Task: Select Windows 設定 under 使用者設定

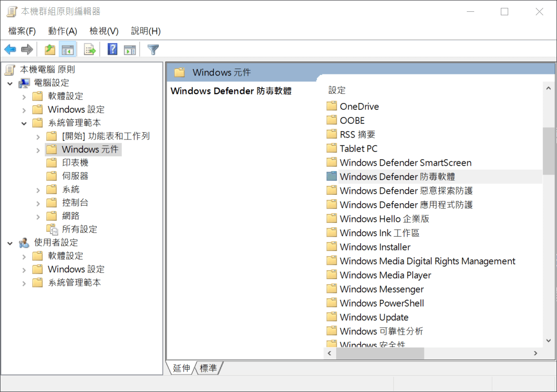Action: [x=76, y=269]
